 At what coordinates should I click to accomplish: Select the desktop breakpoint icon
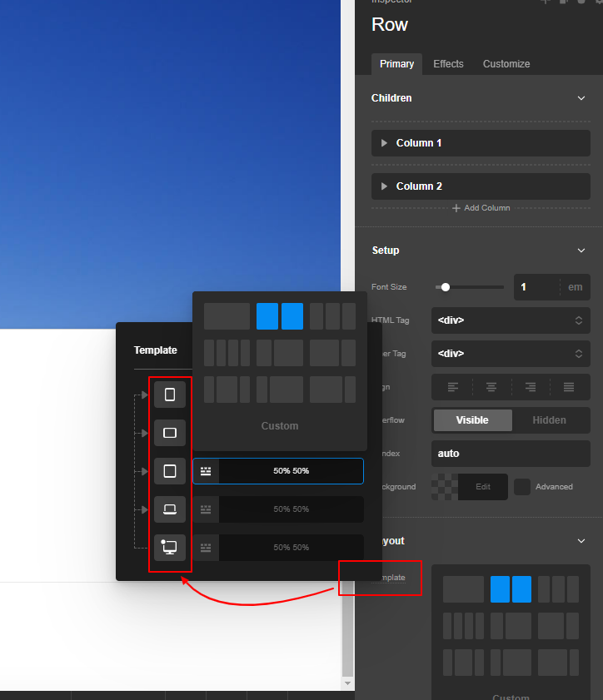tap(170, 547)
